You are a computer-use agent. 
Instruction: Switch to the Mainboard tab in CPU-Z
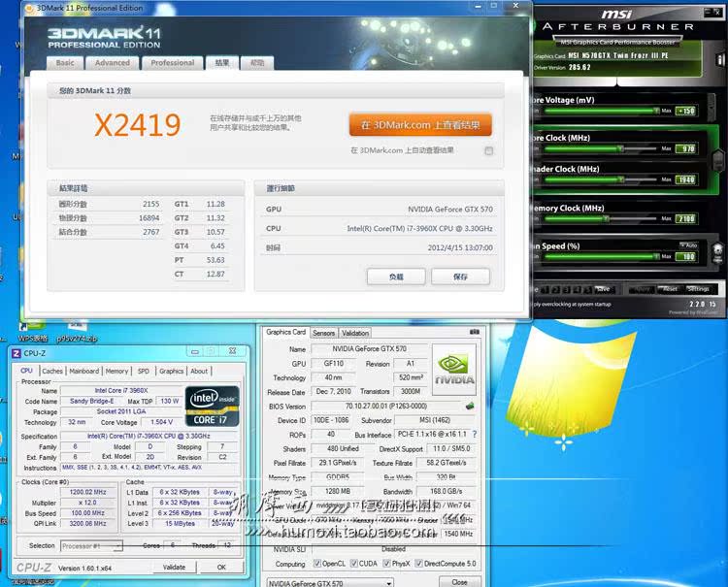(x=83, y=371)
